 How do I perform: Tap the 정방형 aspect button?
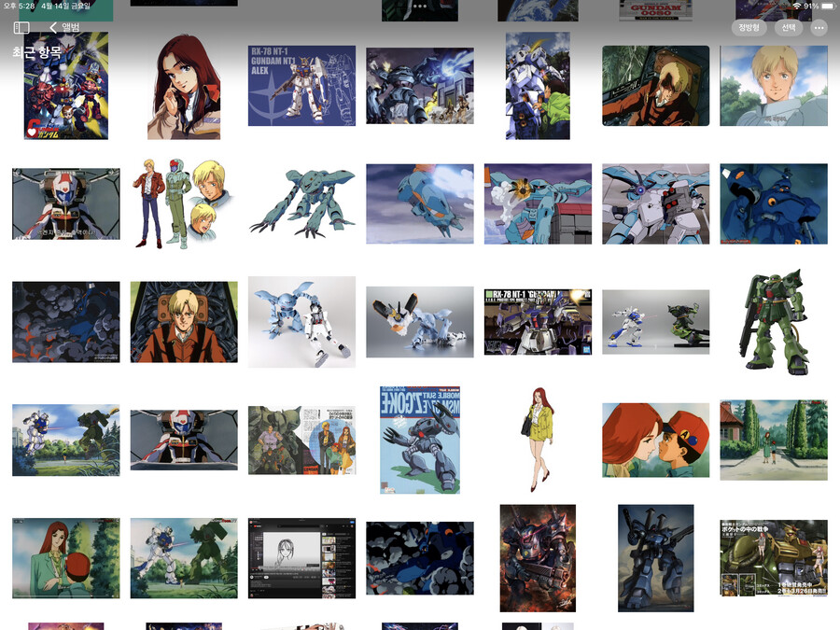tap(749, 27)
